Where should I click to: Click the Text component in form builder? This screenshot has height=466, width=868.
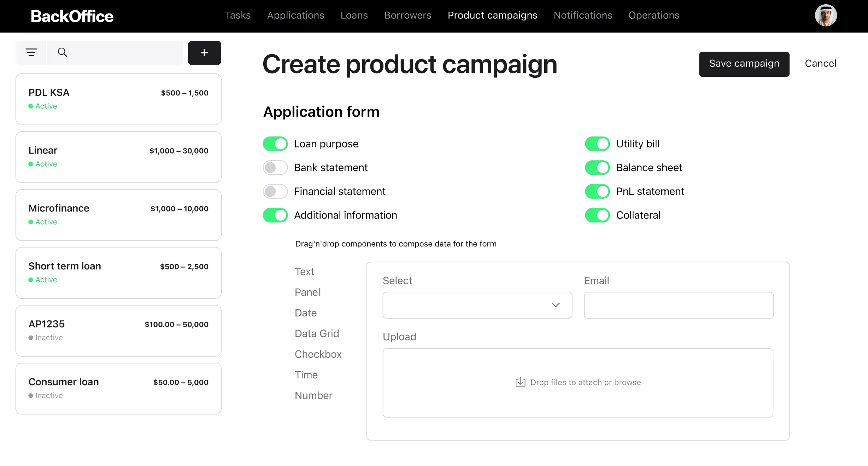(x=304, y=272)
